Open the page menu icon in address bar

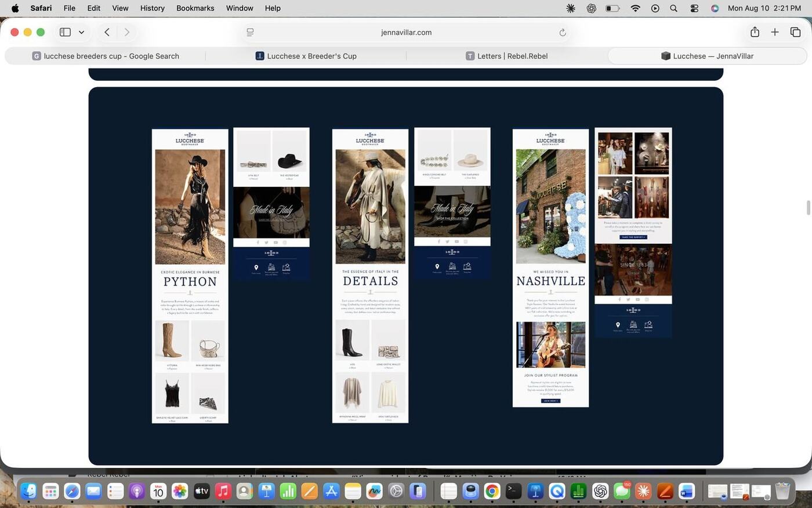[250, 33]
